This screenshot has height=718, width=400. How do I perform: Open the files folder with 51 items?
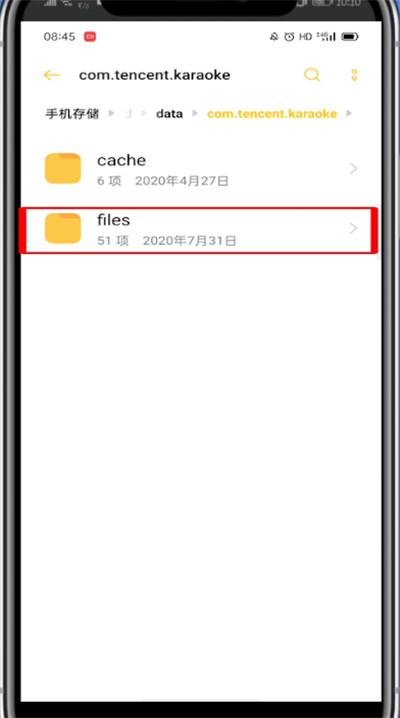(199, 230)
